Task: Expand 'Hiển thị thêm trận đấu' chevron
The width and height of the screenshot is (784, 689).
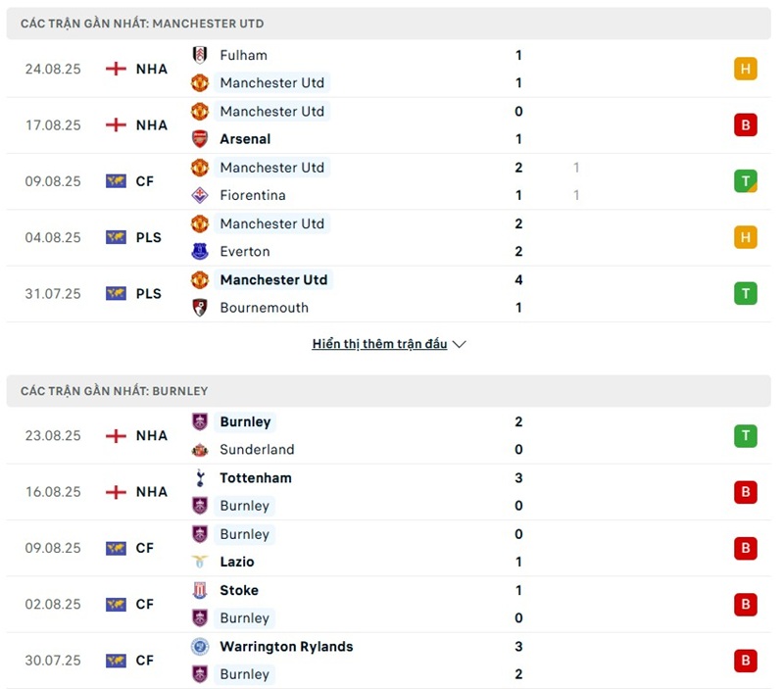Action: 460,344
